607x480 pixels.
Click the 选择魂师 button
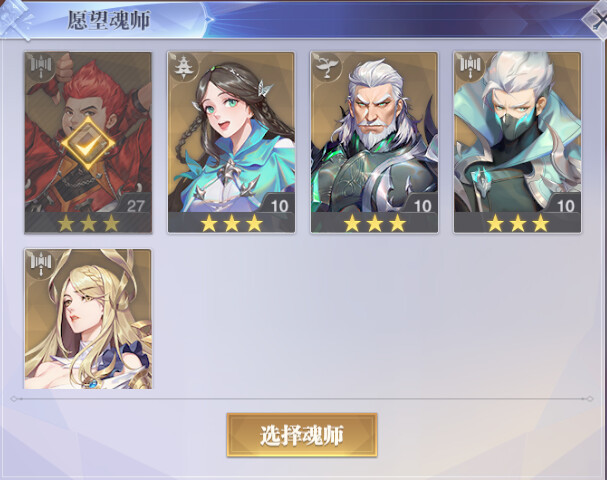click(x=302, y=435)
